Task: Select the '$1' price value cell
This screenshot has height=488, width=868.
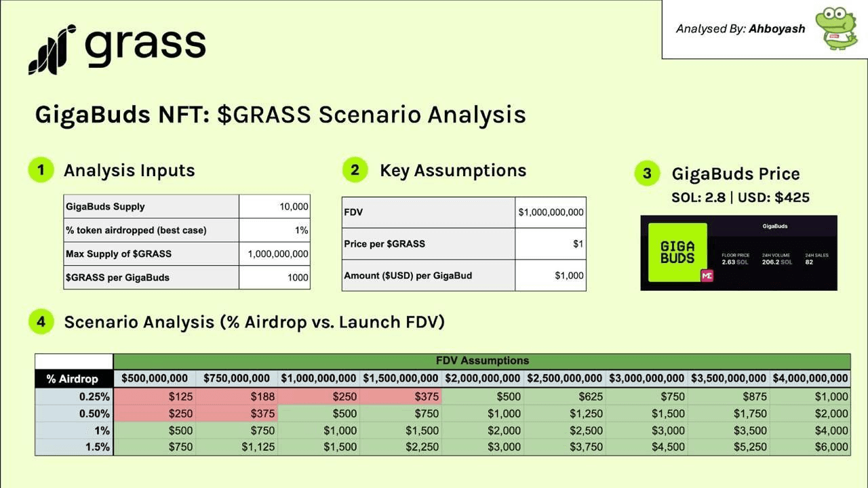Action: pos(551,243)
